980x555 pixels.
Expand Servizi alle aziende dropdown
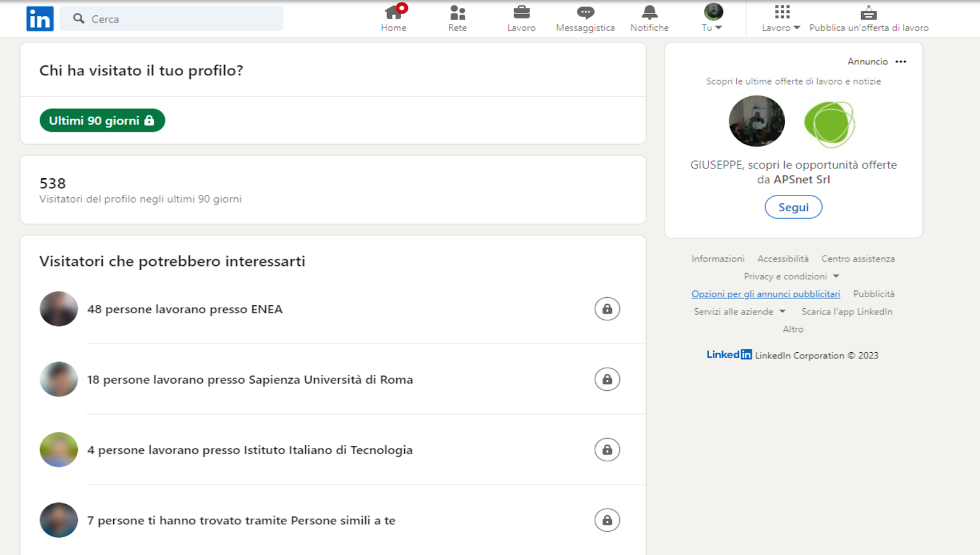tap(739, 312)
